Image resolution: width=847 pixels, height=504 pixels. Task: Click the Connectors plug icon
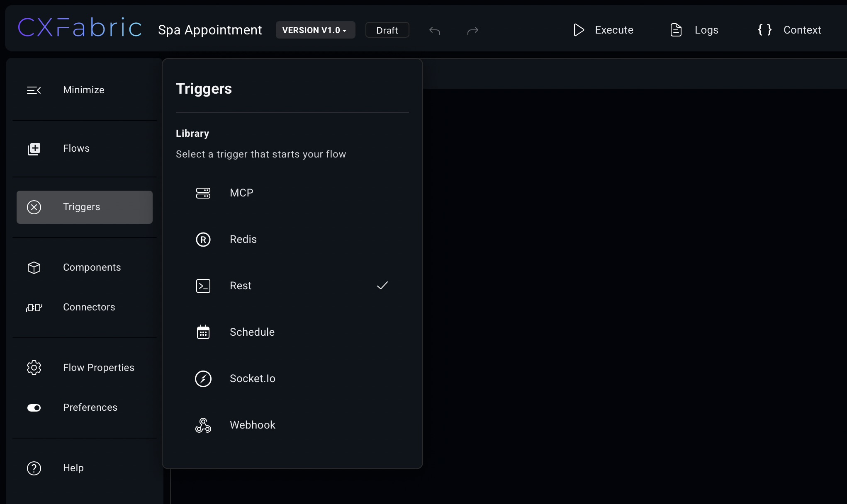[34, 308]
